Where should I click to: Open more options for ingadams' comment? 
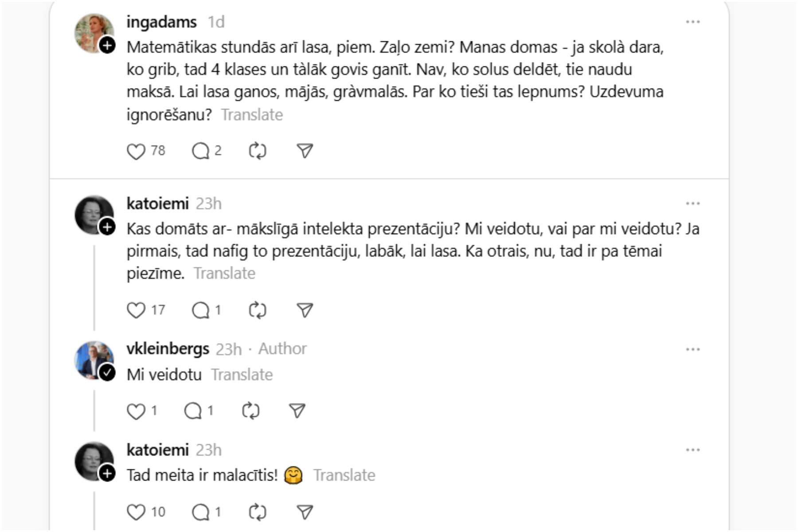(692, 22)
